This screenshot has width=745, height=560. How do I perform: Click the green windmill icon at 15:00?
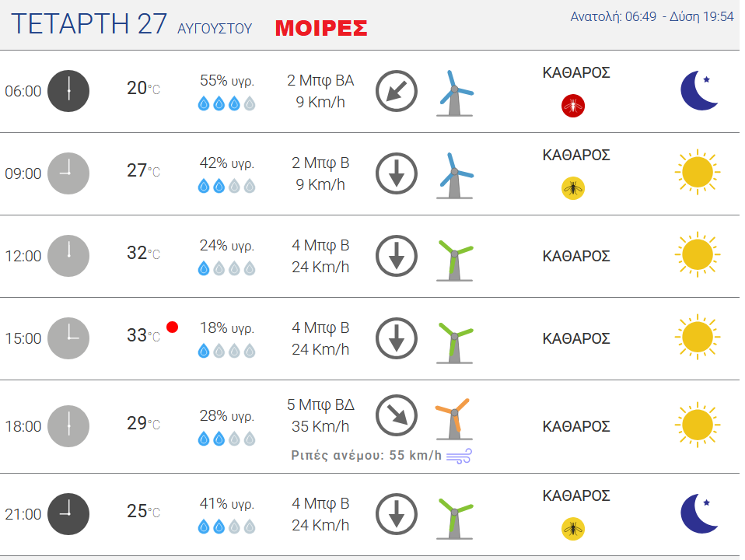(455, 343)
